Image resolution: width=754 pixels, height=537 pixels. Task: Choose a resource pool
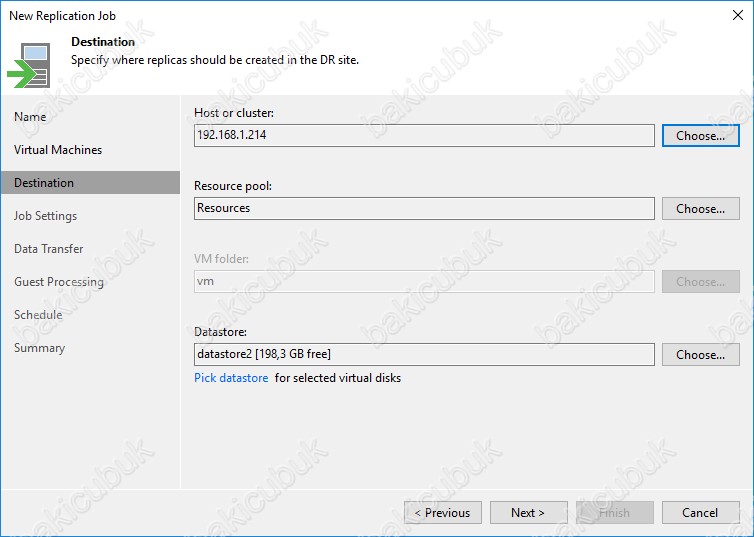(701, 209)
